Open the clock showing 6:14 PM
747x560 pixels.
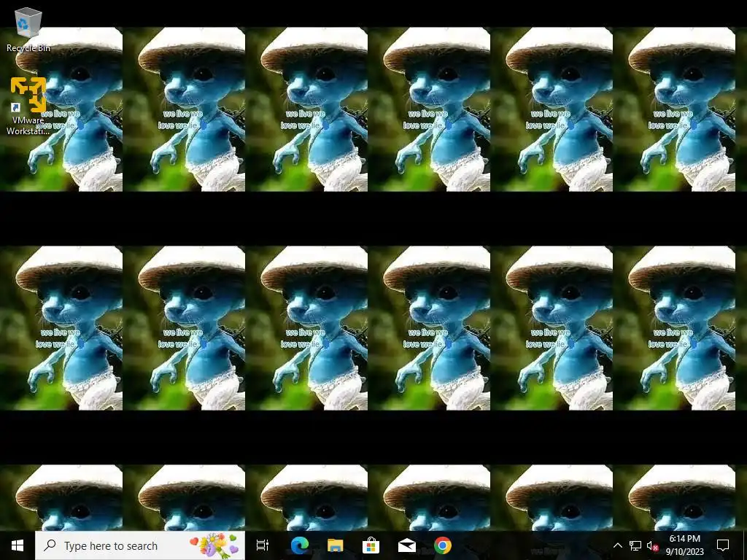pos(684,545)
